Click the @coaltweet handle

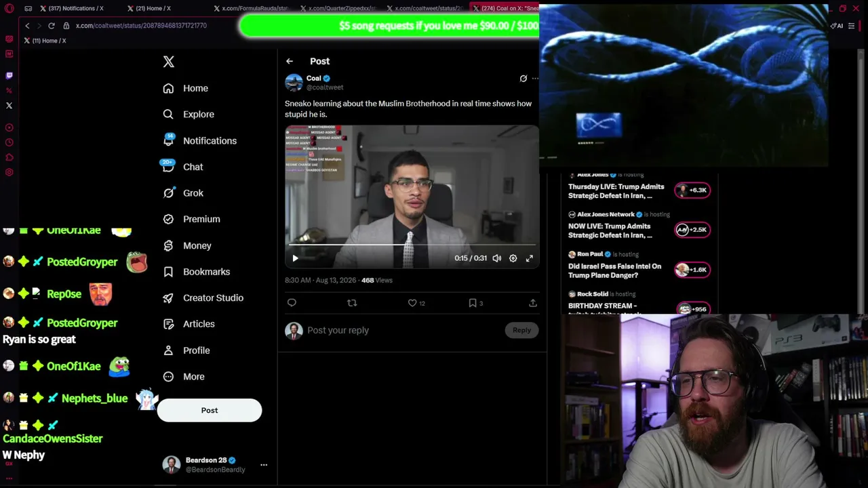click(325, 87)
